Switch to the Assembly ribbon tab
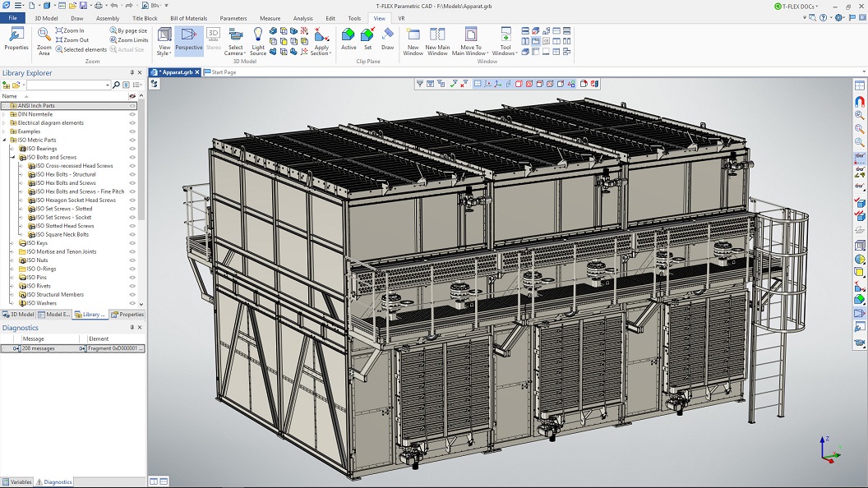 coord(108,18)
